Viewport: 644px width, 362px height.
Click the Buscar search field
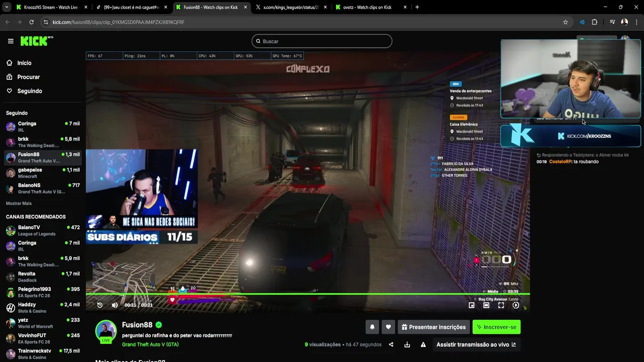[x=322, y=41]
